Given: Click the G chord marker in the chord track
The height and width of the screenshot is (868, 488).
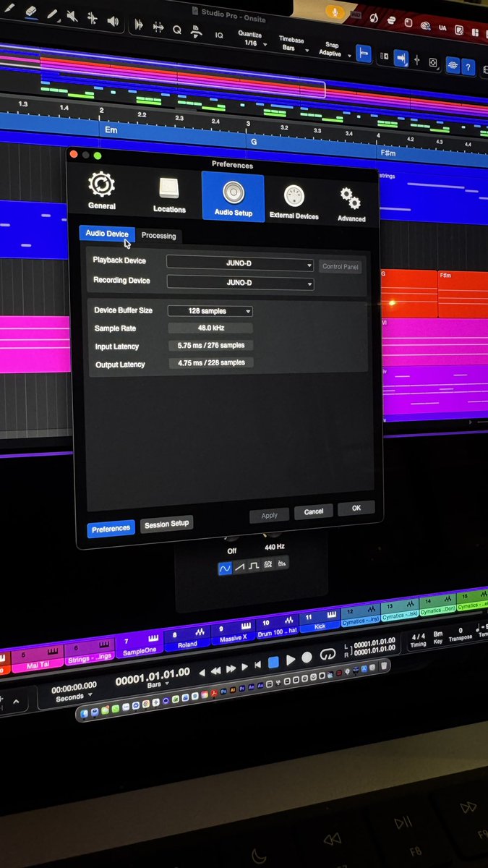Looking at the screenshot, I should click(254, 142).
